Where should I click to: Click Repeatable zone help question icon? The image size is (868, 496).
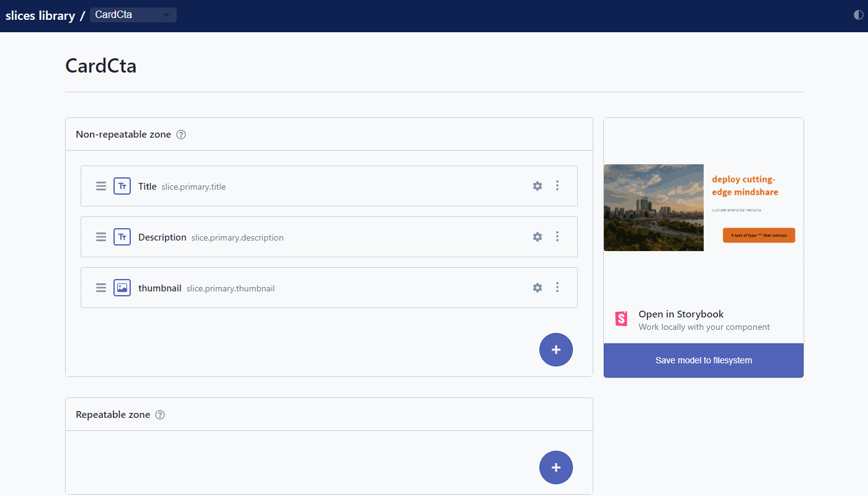point(160,415)
